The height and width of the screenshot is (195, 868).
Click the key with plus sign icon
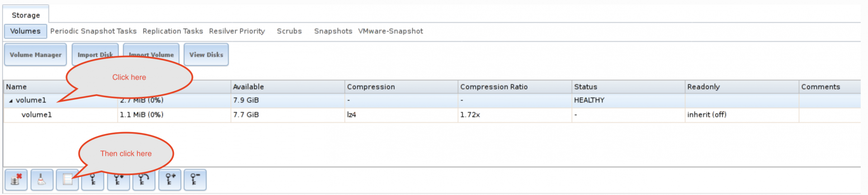[170, 180]
